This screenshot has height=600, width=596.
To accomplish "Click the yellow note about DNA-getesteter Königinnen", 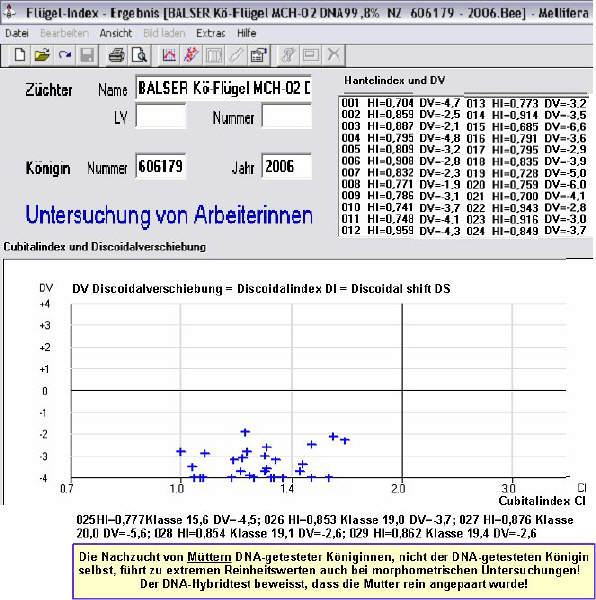I will (x=334, y=571).
